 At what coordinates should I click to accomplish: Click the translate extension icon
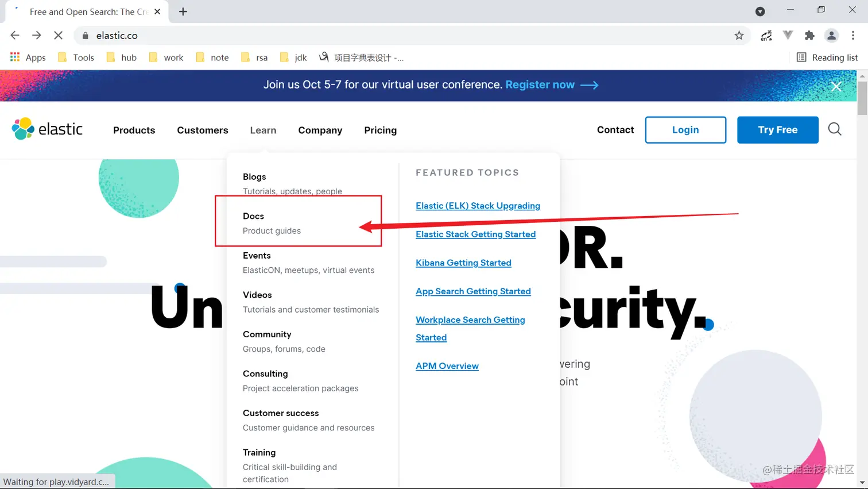pyautogui.click(x=766, y=36)
